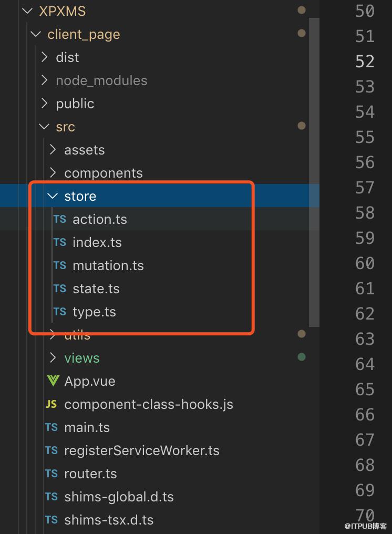Click the green status dot beside views
The height and width of the screenshot is (534, 392).
tap(302, 357)
